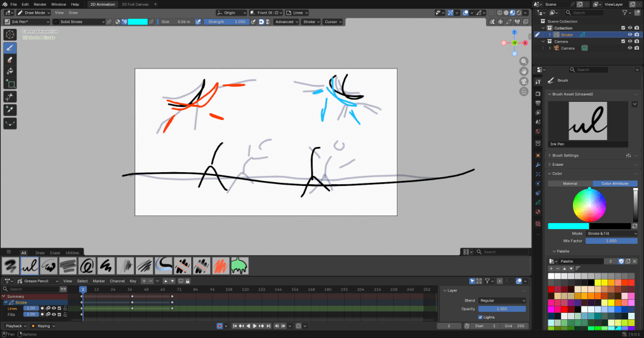
Task: Open the Blend mode dropdown set to Regular
Action: [502, 300]
